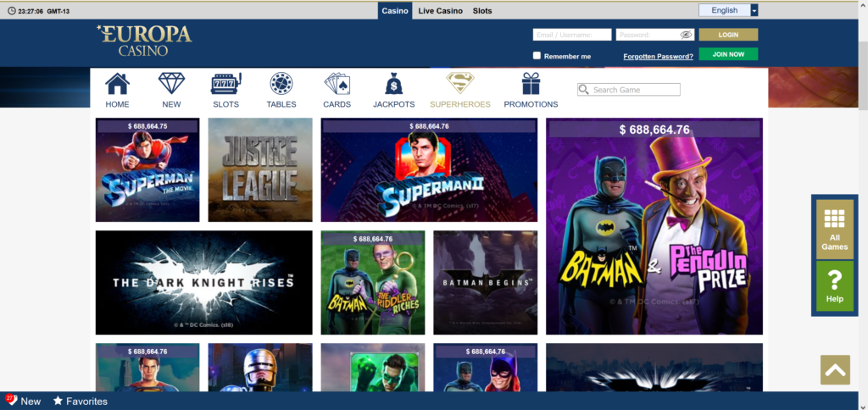Screen dimensions: 868x410
Task: Open the Forgotten Password link
Action: pyautogui.click(x=658, y=57)
